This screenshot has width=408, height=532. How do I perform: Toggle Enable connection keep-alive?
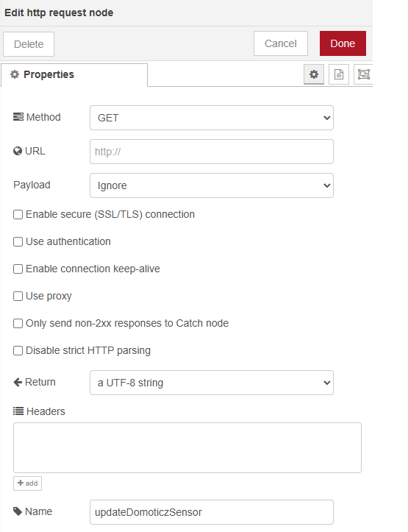18,269
